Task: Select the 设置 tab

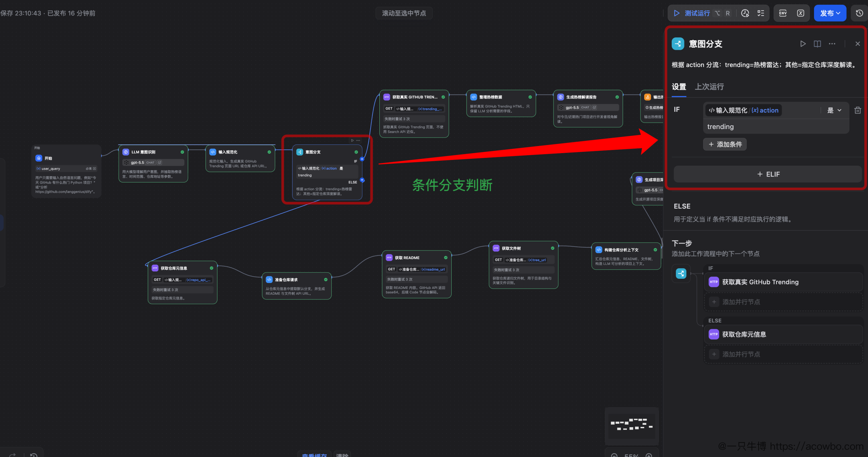Action: 679,87
